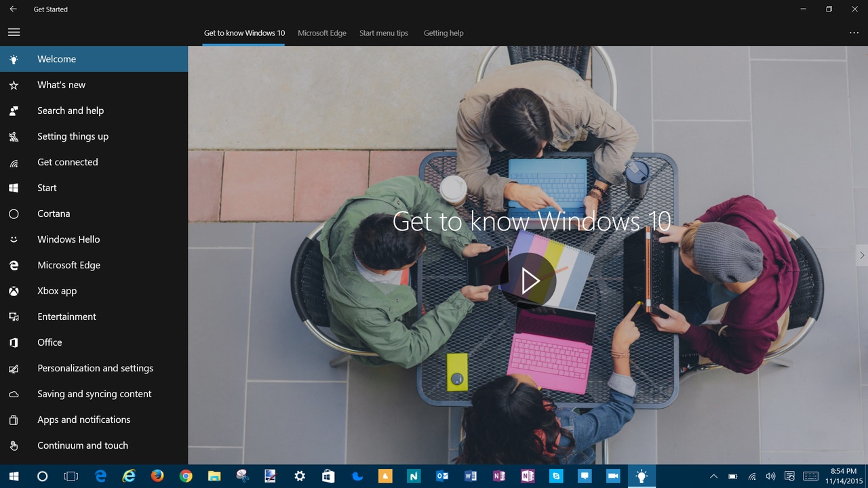Switch to the Start menu tips tab

click(x=384, y=33)
